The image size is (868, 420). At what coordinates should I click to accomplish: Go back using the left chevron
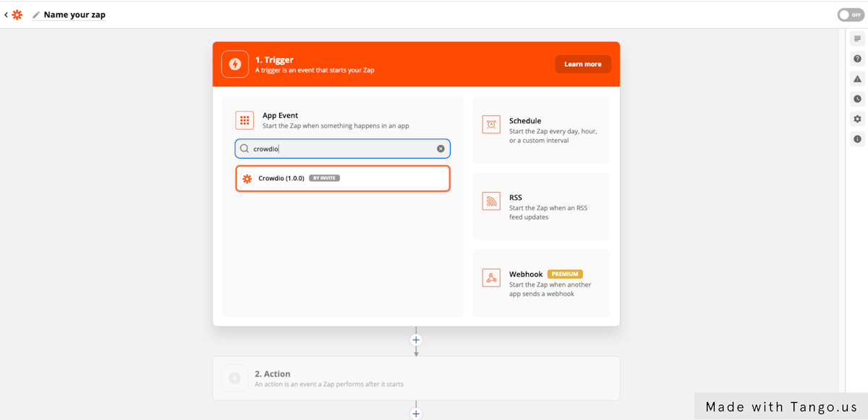point(6,14)
